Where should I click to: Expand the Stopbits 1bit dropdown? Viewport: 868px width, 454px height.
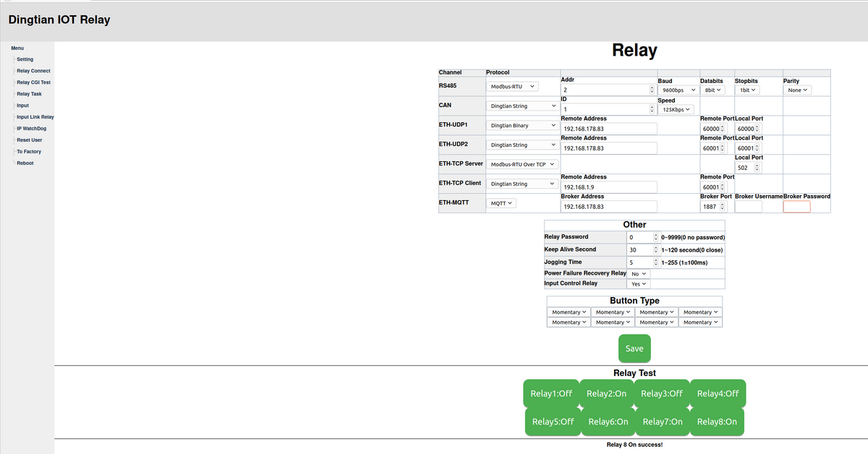pos(748,90)
